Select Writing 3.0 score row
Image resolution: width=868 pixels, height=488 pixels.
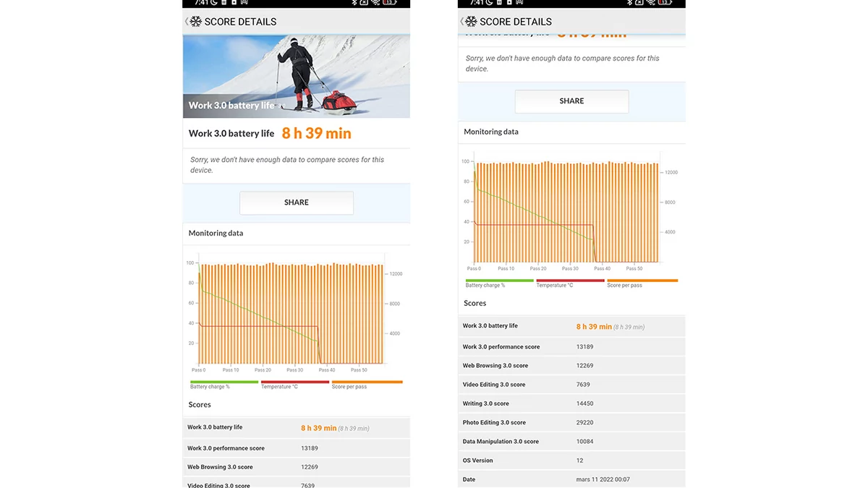[x=571, y=403]
